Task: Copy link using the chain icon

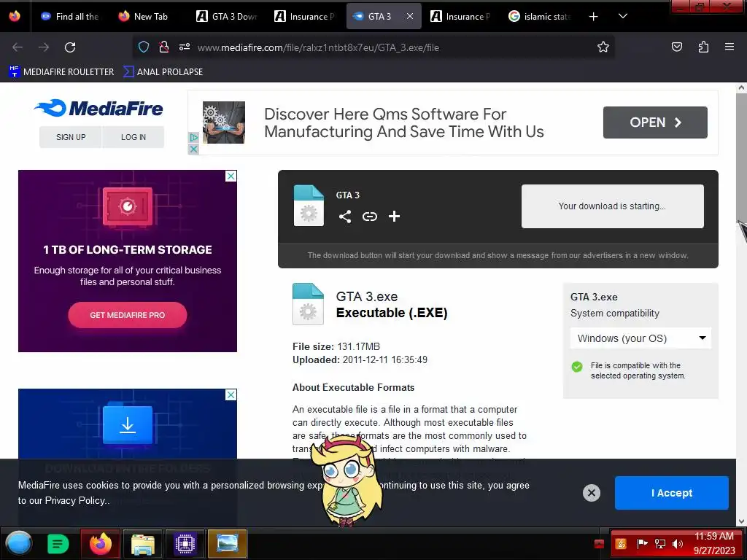Action: (x=370, y=217)
